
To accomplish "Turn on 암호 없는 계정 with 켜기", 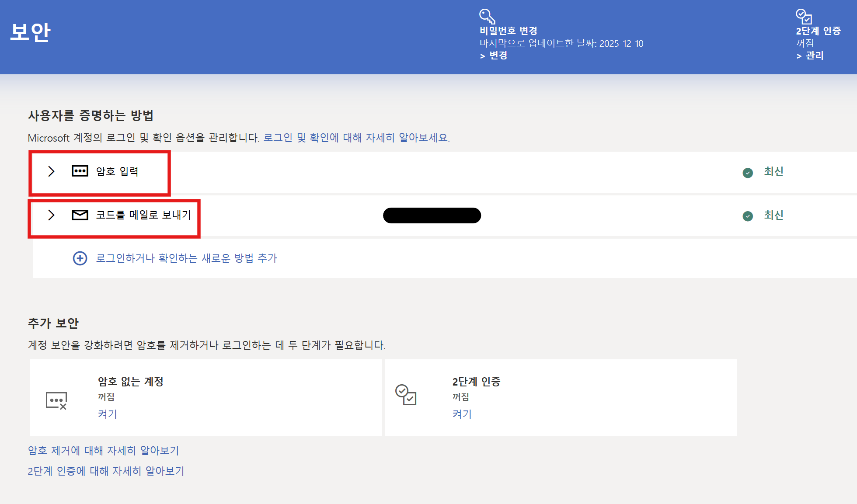I will [x=108, y=414].
